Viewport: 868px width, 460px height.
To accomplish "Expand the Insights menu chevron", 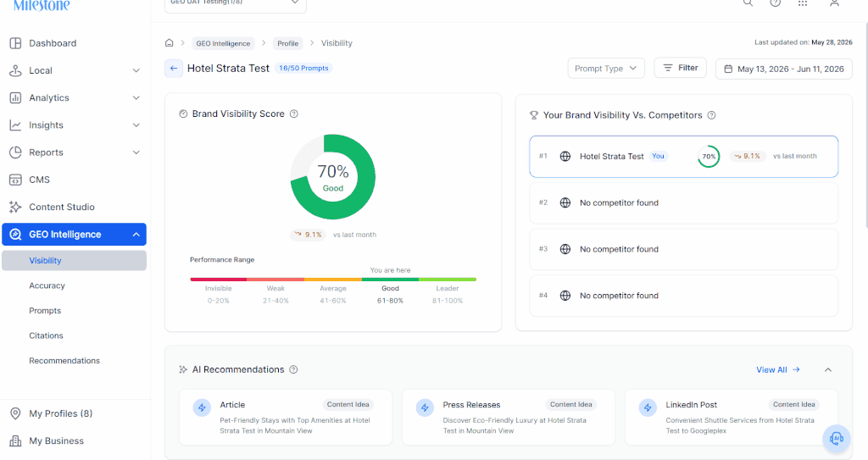I will [136, 125].
